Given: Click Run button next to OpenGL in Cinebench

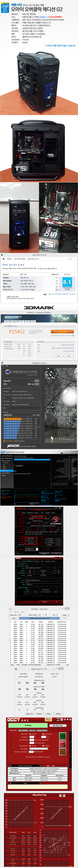Looking at the screenshot, I should pyautogui.click(x=37, y=381).
